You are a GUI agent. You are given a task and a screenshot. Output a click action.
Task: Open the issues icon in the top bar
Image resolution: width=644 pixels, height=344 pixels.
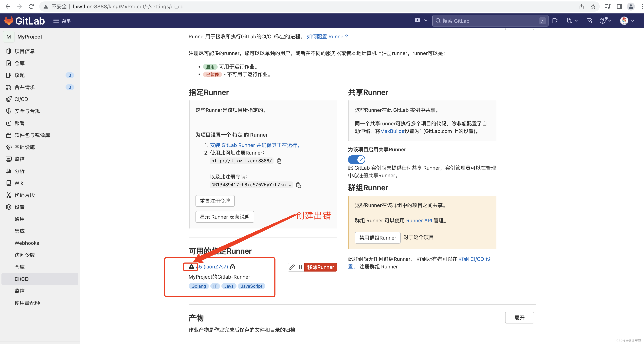(555, 21)
